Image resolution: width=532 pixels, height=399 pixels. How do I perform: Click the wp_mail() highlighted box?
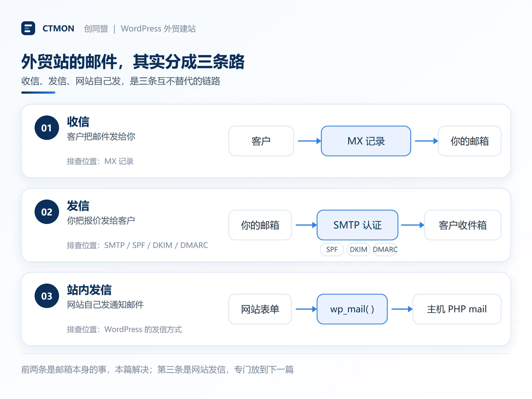352,309
